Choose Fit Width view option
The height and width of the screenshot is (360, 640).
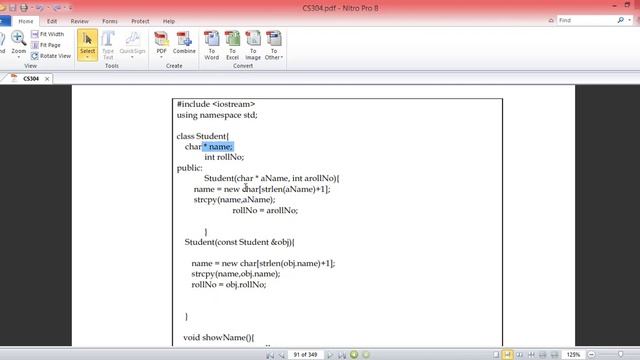coord(48,34)
